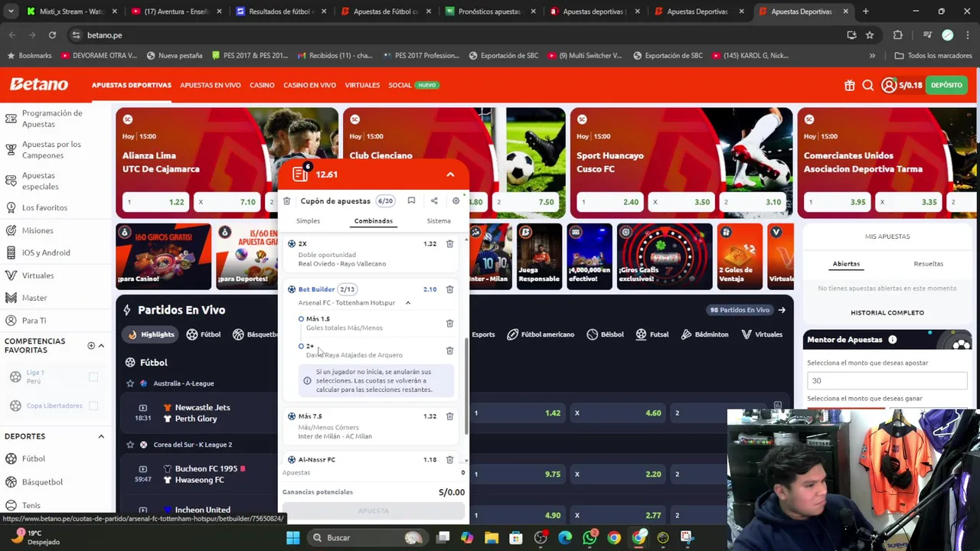Image resolution: width=980 pixels, height=551 pixels.
Task: Pick Sport Huancayo draw odds 3.50
Action: 681,202
